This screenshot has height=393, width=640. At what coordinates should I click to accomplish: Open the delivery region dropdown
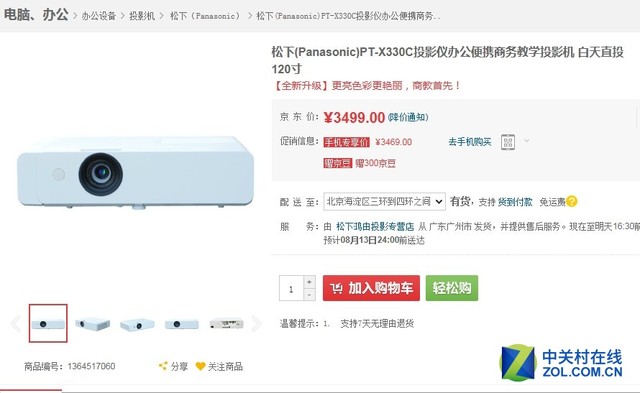(384, 202)
